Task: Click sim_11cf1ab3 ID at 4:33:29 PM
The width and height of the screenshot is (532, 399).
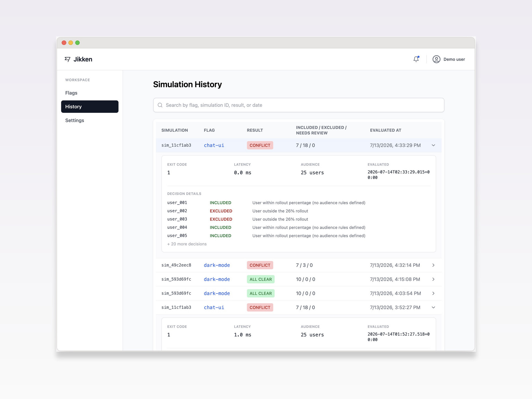Action: (x=176, y=145)
